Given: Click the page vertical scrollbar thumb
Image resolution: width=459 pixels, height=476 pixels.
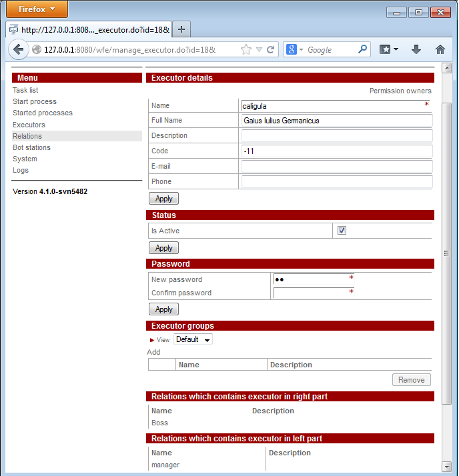Looking at the screenshot, I should [x=446, y=253].
